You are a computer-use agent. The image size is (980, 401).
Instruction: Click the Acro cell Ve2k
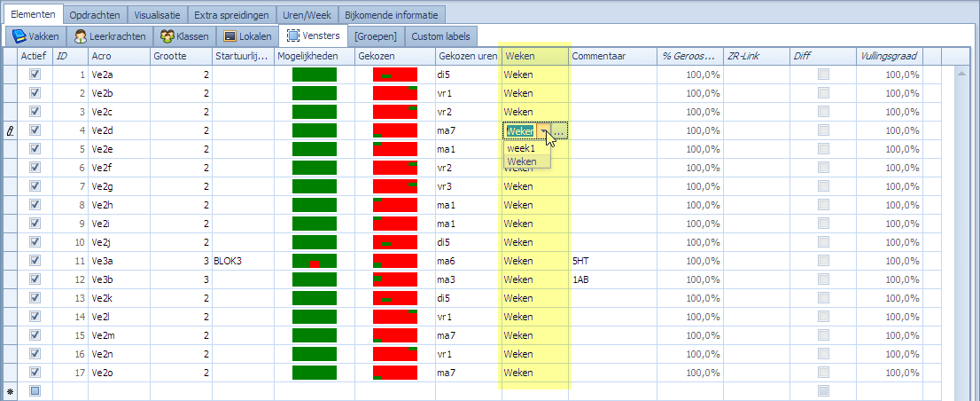click(119, 298)
